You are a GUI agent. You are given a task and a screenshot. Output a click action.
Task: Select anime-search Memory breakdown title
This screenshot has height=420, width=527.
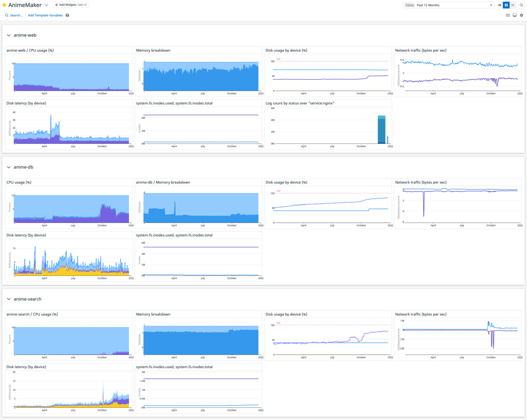[x=153, y=314]
